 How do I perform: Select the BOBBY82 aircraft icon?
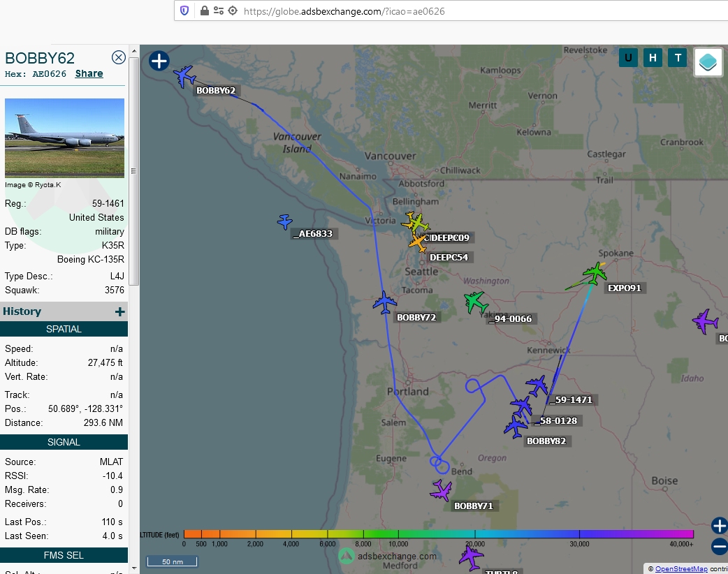tap(516, 427)
